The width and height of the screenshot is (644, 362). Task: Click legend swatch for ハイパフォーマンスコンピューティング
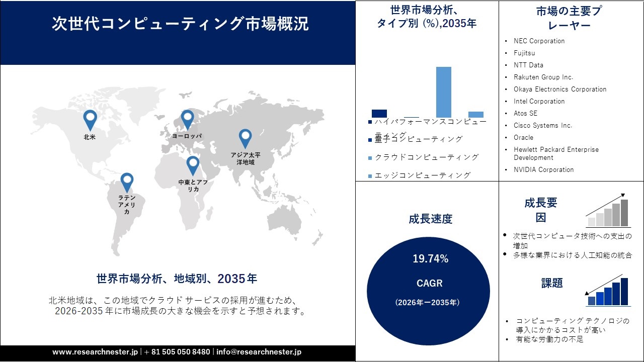point(370,122)
